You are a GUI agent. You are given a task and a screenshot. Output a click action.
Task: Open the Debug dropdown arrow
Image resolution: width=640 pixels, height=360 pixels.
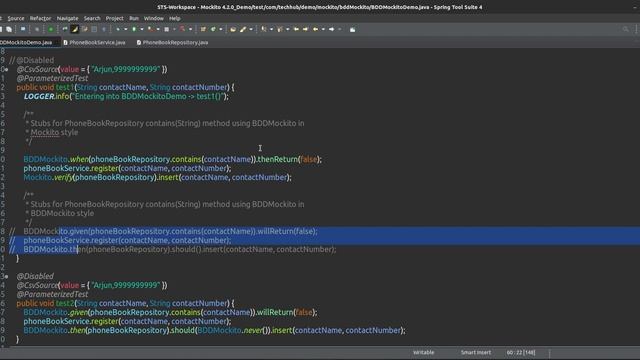click(126, 29)
